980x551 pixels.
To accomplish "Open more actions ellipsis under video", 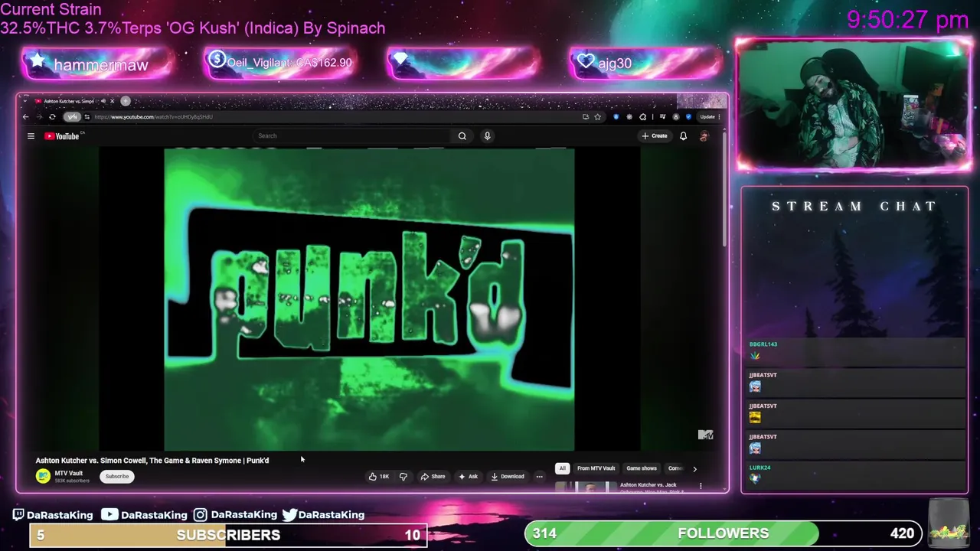I will [539, 476].
